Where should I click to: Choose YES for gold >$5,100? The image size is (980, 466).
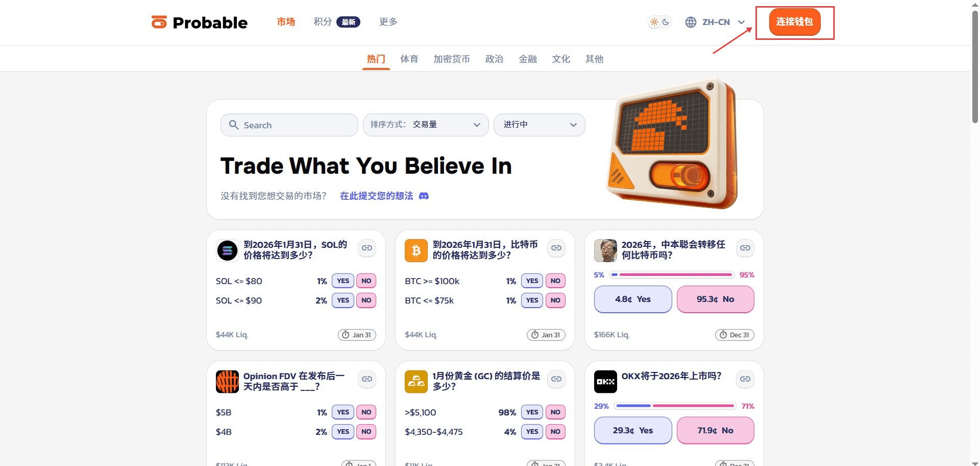pyautogui.click(x=532, y=412)
